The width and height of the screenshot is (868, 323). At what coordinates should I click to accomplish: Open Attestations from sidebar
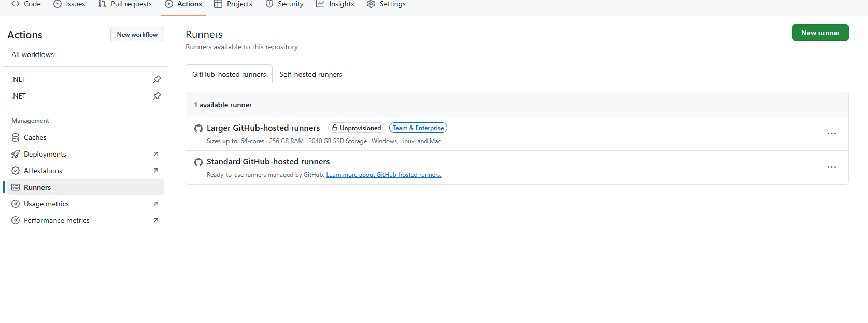click(43, 171)
